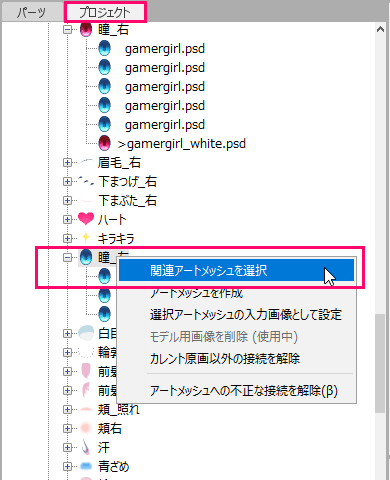Click アートメッシュを作成 menu entry
Image resolution: width=390 pixels, height=480 pixels.
coord(196,293)
